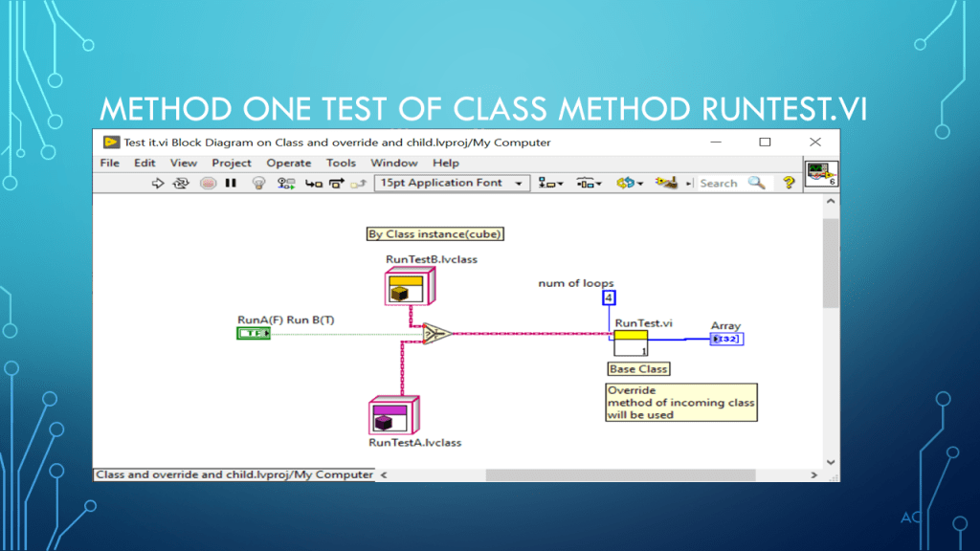Image resolution: width=980 pixels, height=551 pixels.
Task: Toggle Retain Wire Values in the toolbar
Action: pyautogui.click(x=285, y=184)
